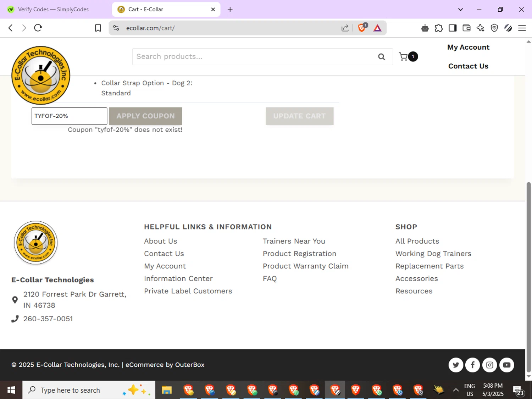The height and width of the screenshot is (399, 532).
Task: Switch to Verify Codes — SimplyCodes tab
Action: point(53,10)
